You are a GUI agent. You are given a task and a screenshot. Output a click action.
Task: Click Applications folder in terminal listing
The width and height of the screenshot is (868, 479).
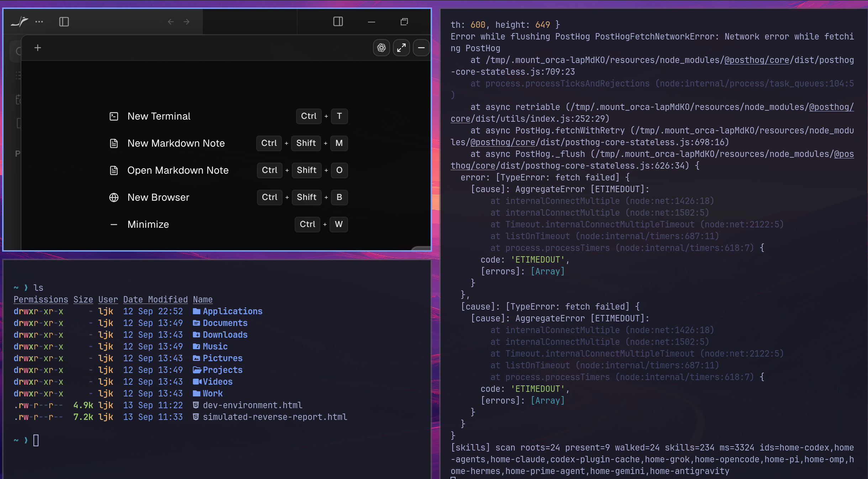click(232, 311)
